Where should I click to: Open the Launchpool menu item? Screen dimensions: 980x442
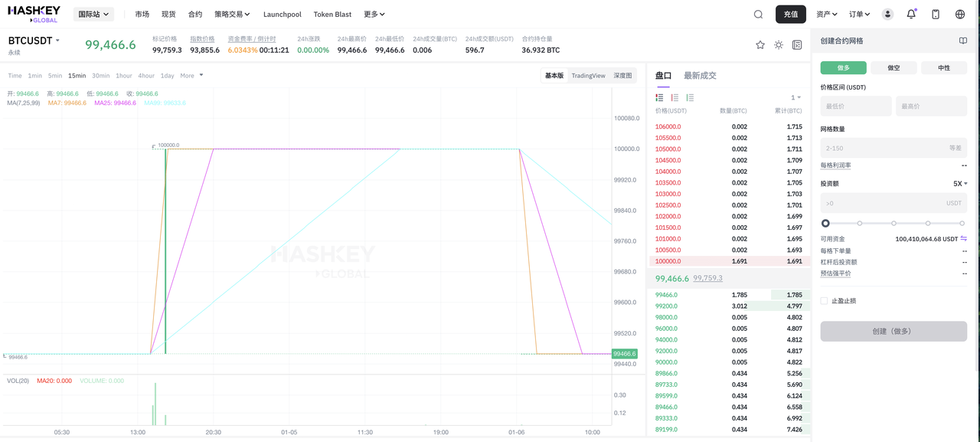[282, 15]
